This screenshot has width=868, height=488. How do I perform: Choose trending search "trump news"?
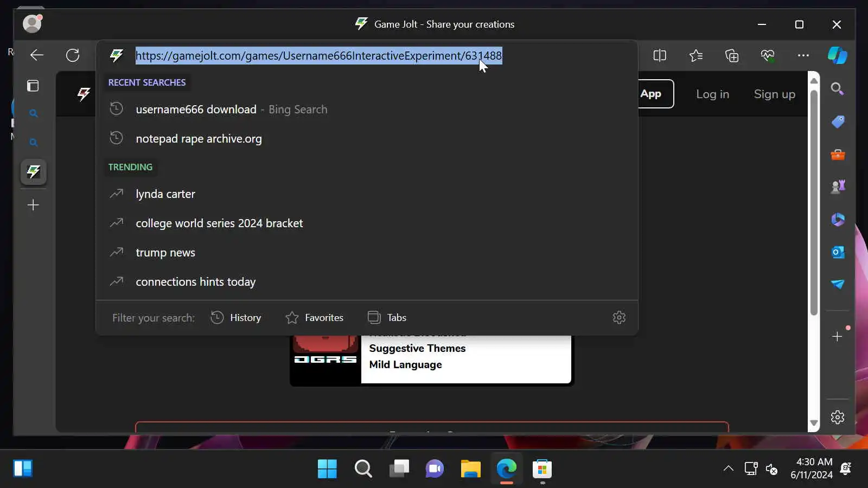pyautogui.click(x=367, y=253)
